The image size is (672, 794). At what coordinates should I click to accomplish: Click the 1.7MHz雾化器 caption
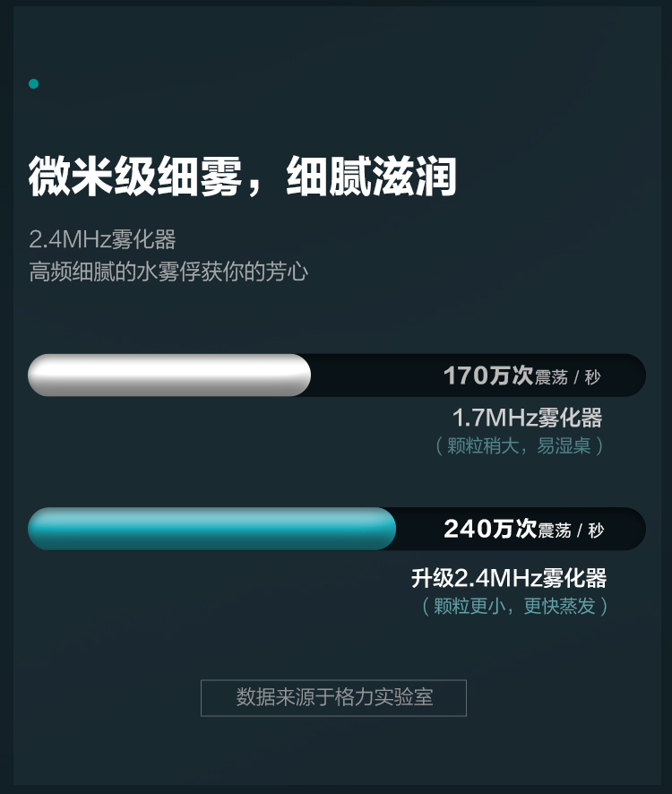pyautogui.click(x=527, y=418)
